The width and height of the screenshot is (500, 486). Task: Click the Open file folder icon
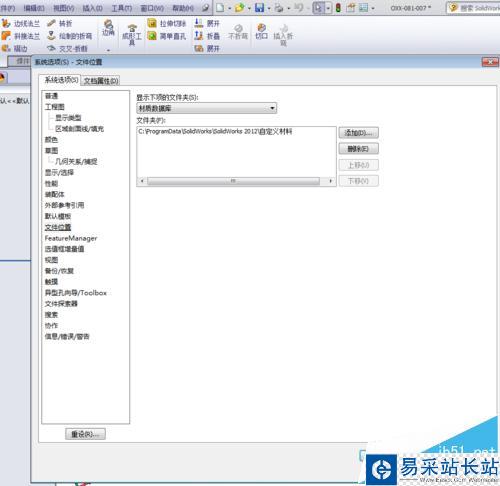coord(239,7)
